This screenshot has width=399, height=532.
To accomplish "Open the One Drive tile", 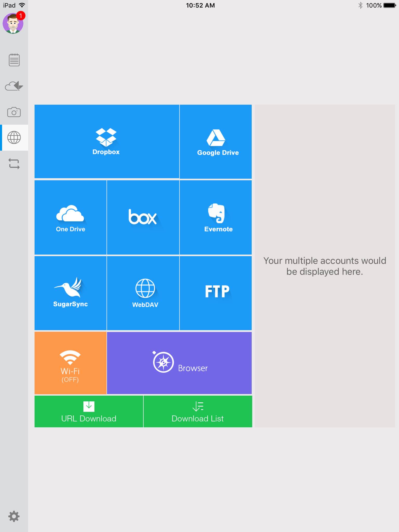I will [x=70, y=217].
